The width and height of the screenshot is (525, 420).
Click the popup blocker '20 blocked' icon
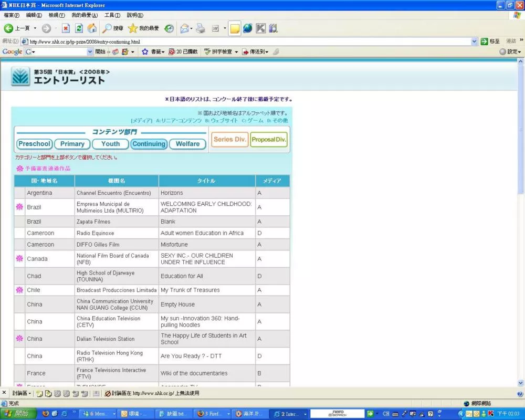pos(172,51)
